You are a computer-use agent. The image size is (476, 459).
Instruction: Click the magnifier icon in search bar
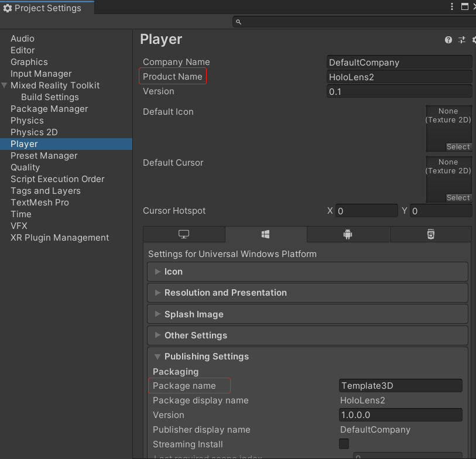(238, 22)
